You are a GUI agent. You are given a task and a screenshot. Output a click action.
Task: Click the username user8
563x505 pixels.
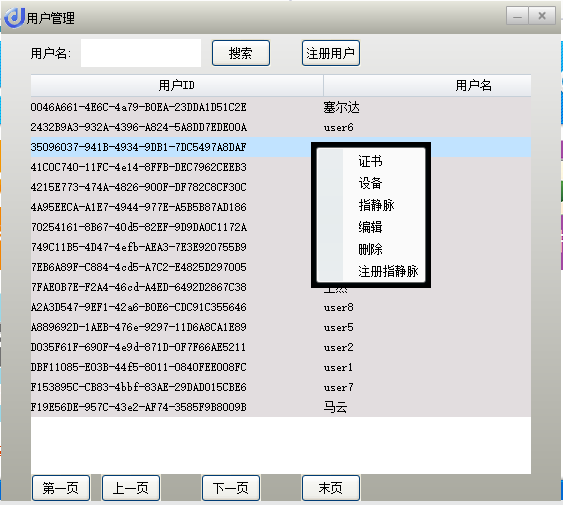[338, 307]
